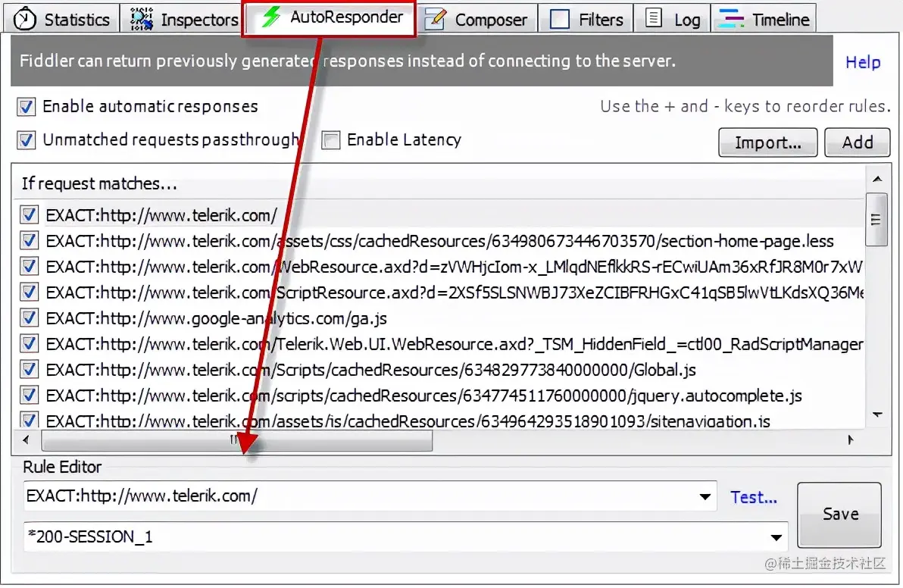903x588 pixels.
Task: Click the Statistics stopwatch icon
Action: [x=25, y=19]
